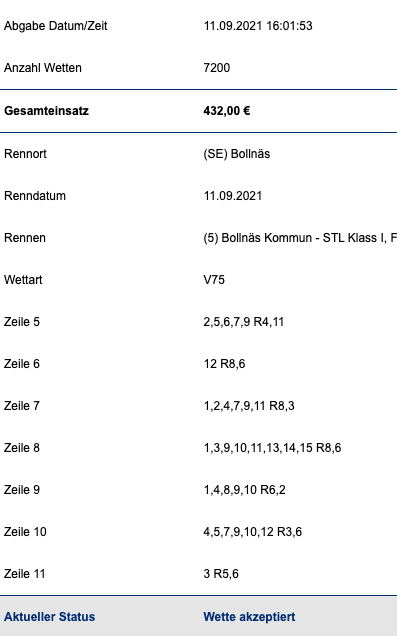This screenshot has height=636, width=397.
Task: Click the Abgabe Datum/Zeit label
Action: [56, 26]
